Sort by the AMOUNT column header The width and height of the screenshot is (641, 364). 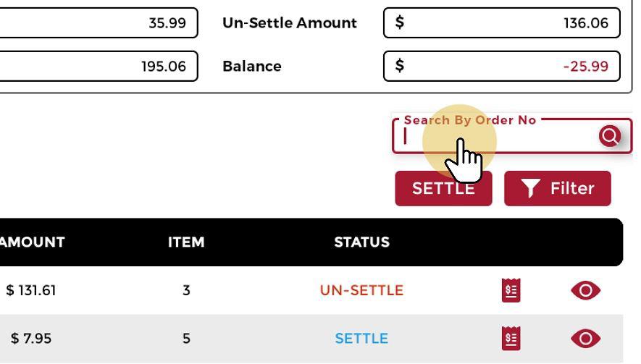click(34, 242)
